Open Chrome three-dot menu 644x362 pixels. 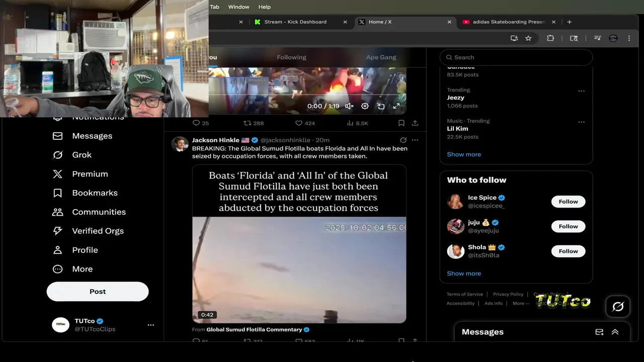coord(629,38)
